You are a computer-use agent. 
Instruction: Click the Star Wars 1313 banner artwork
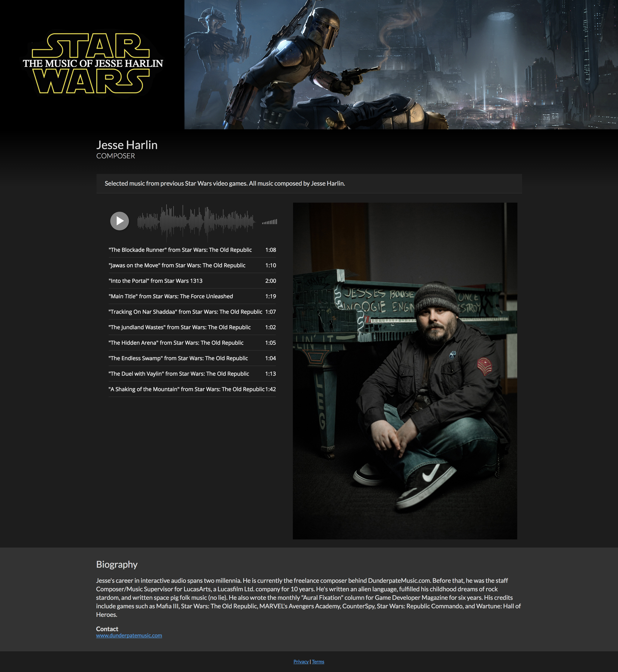[x=401, y=65]
